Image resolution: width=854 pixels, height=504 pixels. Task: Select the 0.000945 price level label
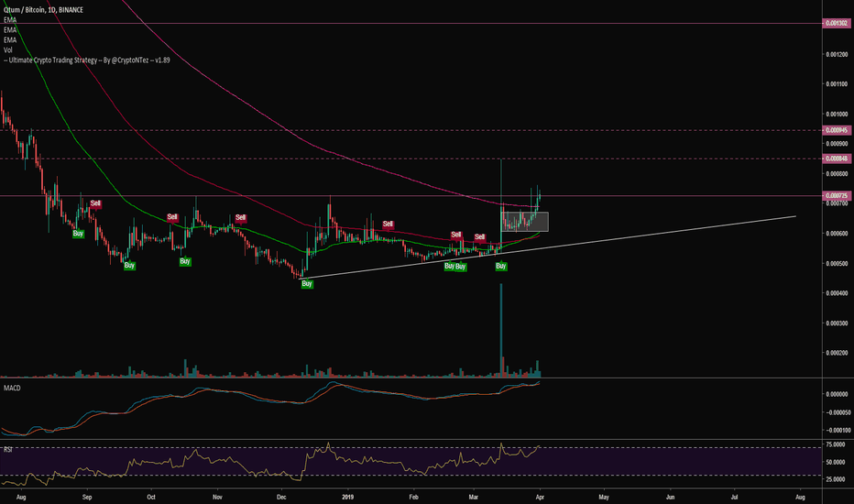(836, 130)
